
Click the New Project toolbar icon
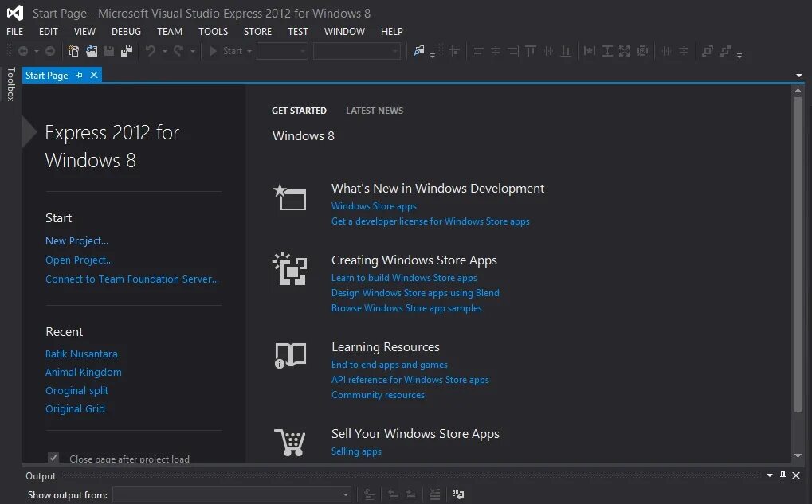coord(73,51)
